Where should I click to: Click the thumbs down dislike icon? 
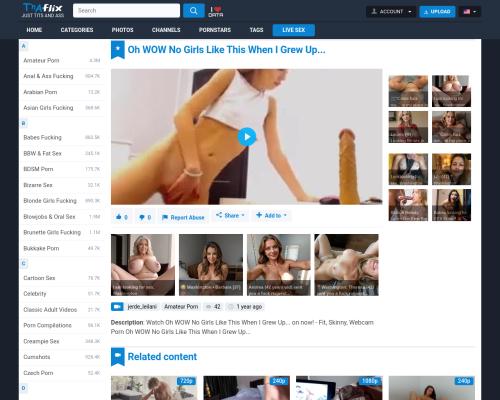142,217
